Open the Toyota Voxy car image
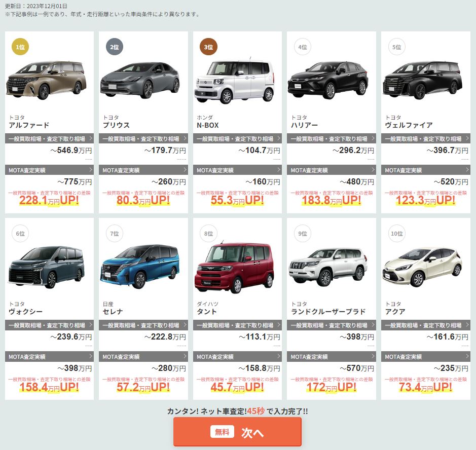This screenshot has height=450, width=476. point(46,267)
